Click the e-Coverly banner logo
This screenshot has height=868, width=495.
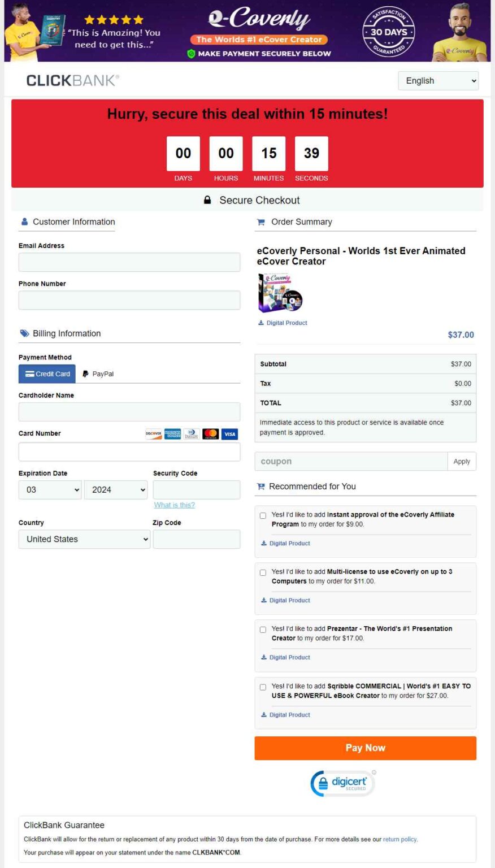[259, 19]
